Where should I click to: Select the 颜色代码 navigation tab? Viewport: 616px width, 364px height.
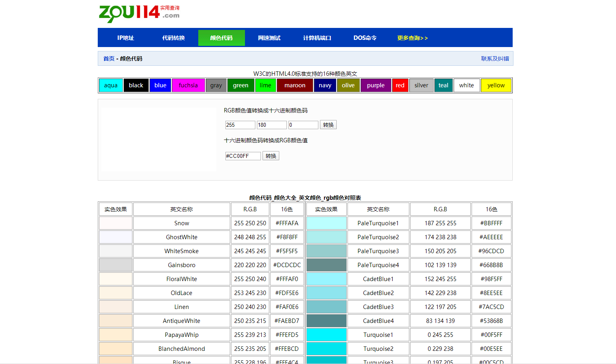(221, 38)
